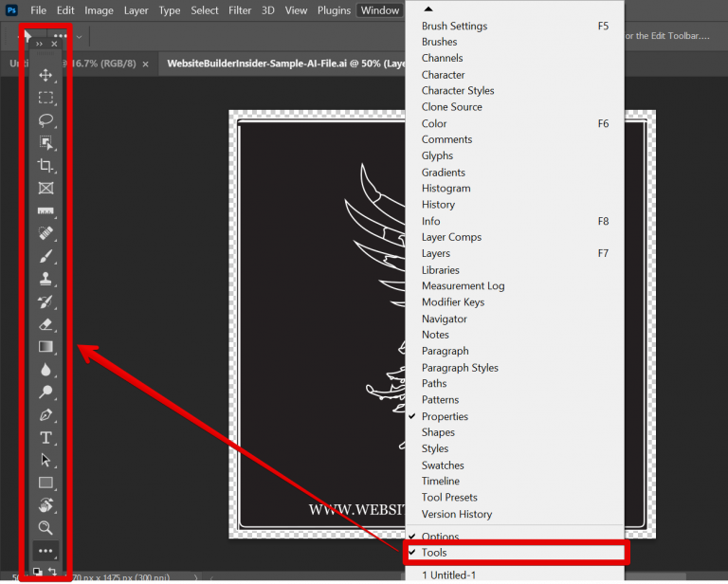Viewport: 728px width, 584px height.
Task: Switch to 1 Untitled-1 document
Action: coord(515,575)
